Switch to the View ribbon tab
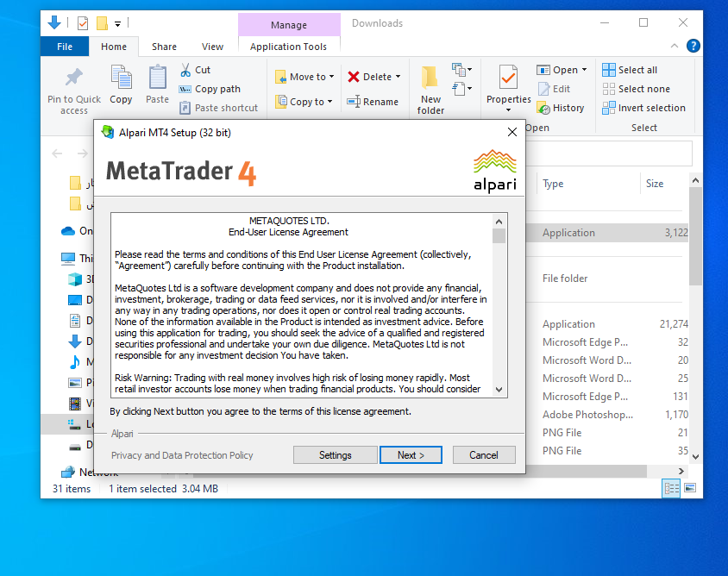This screenshot has width=728, height=576. [x=212, y=47]
